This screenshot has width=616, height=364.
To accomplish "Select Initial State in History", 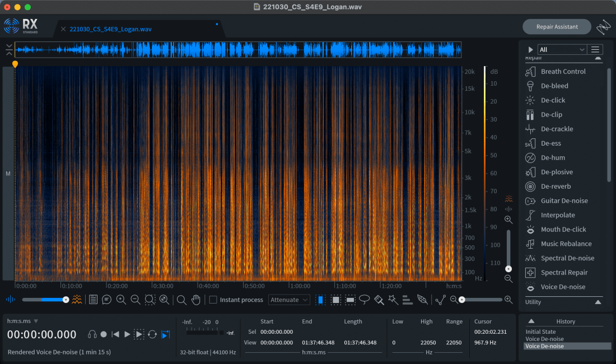I will coord(540,332).
